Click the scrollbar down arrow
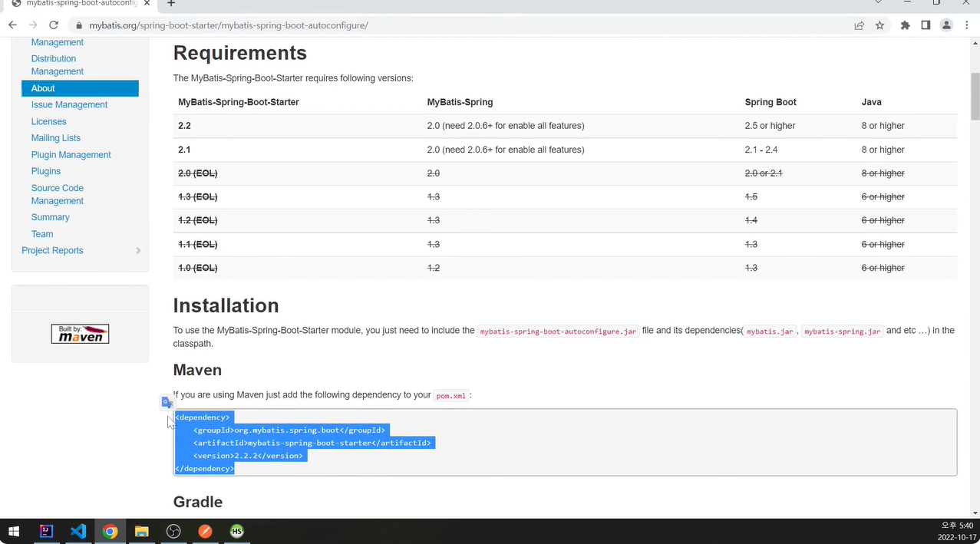This screenshot has width=980, height=544. coord(975,513)
